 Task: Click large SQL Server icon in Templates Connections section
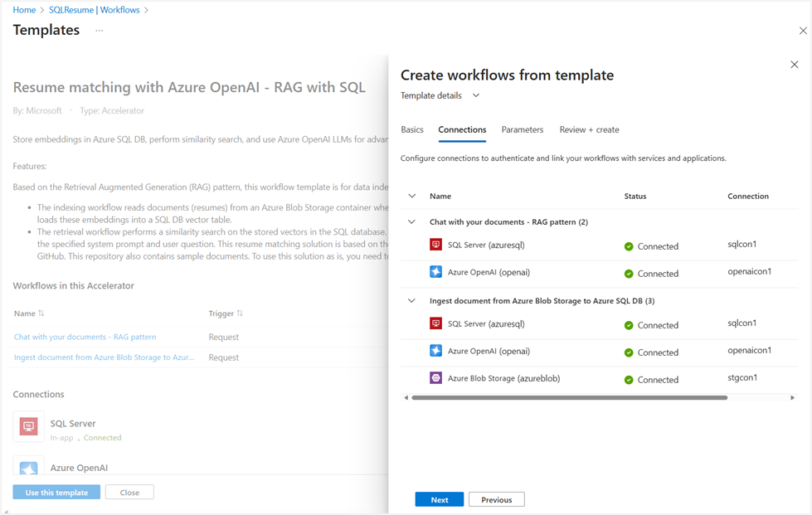28,426
